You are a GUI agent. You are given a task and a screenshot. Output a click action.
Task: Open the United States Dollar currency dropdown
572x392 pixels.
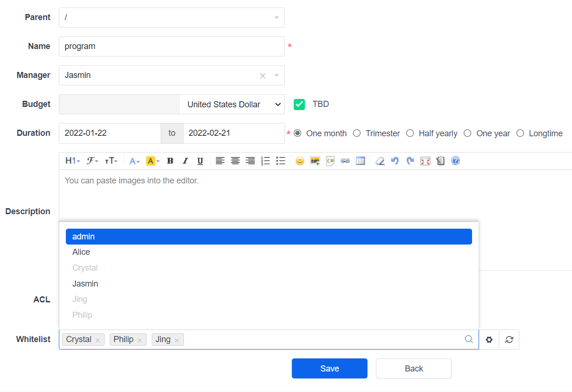point(232,105)
